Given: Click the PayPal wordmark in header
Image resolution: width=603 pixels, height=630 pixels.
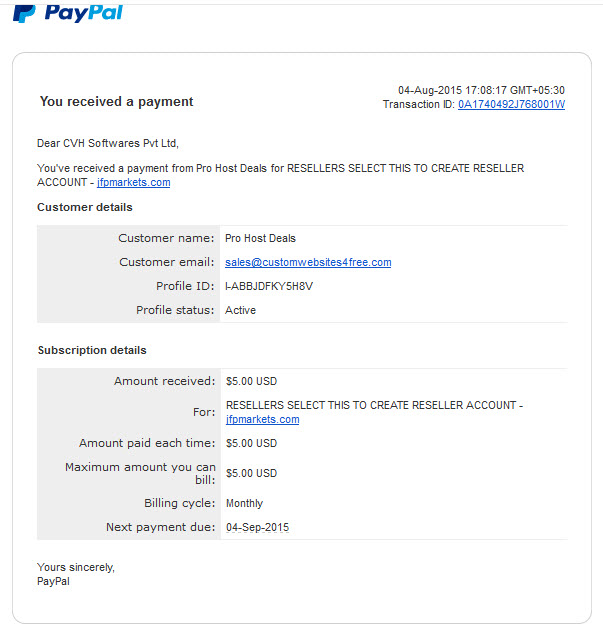Looking at the screenshot, I should (x=84, y=14).
